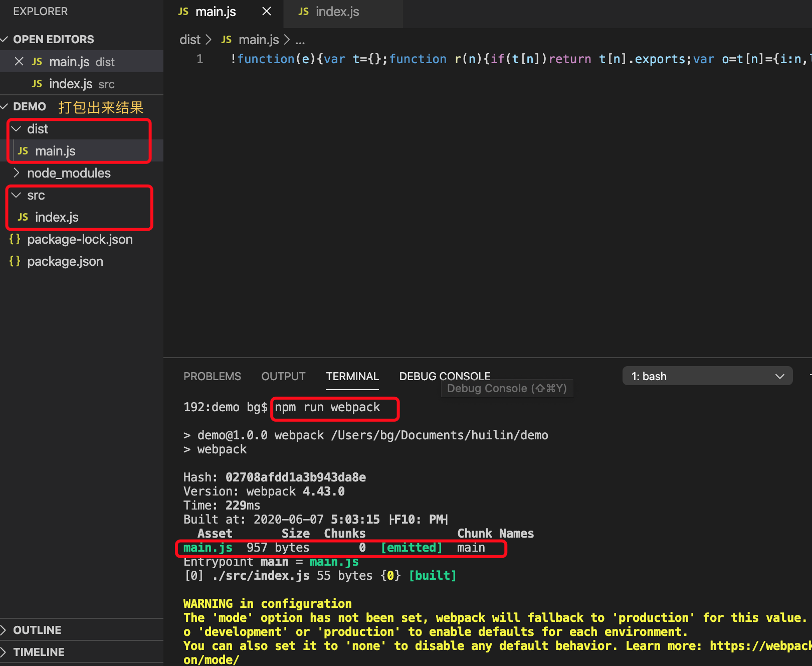Click line number 1 in editor gutter
812x666 pixels.
click(x=200, y=59)
